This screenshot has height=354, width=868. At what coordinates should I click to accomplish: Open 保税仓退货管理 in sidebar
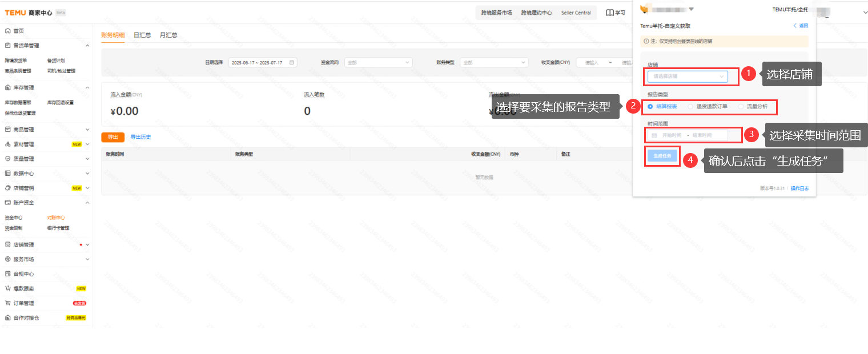click(20, 113)
